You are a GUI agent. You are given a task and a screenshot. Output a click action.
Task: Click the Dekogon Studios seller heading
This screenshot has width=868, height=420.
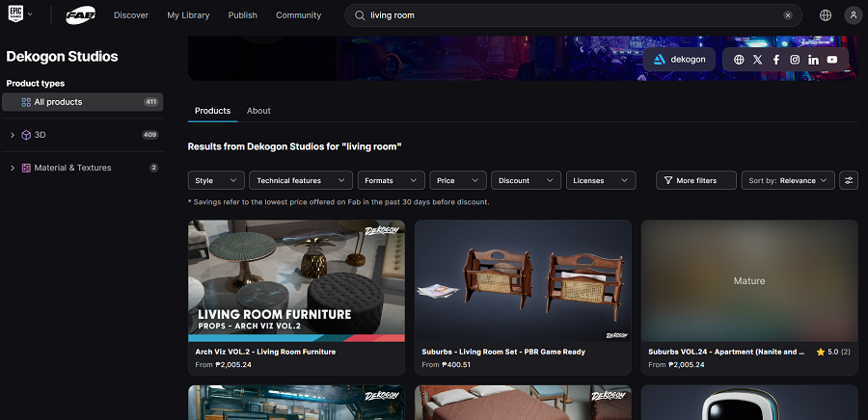[x=62, y=57]
